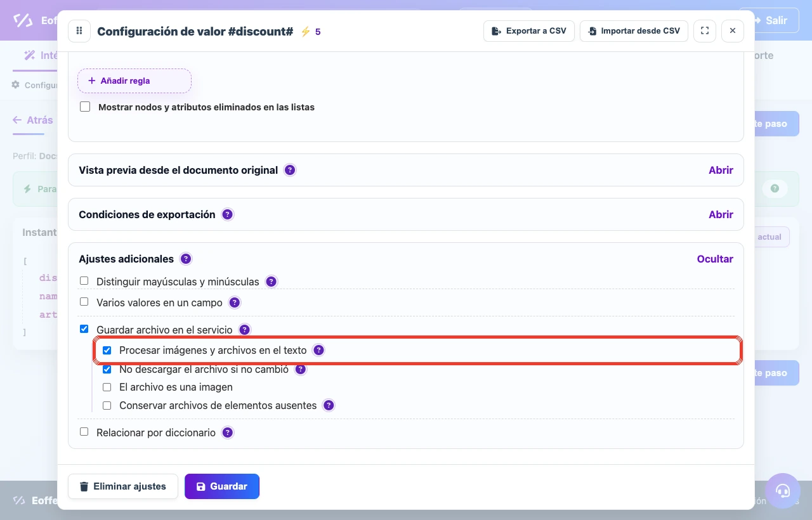Close the configuration dialog with X
Viewport: 812px width, 520px height.
pyautogui.click(x=733, y=31)
